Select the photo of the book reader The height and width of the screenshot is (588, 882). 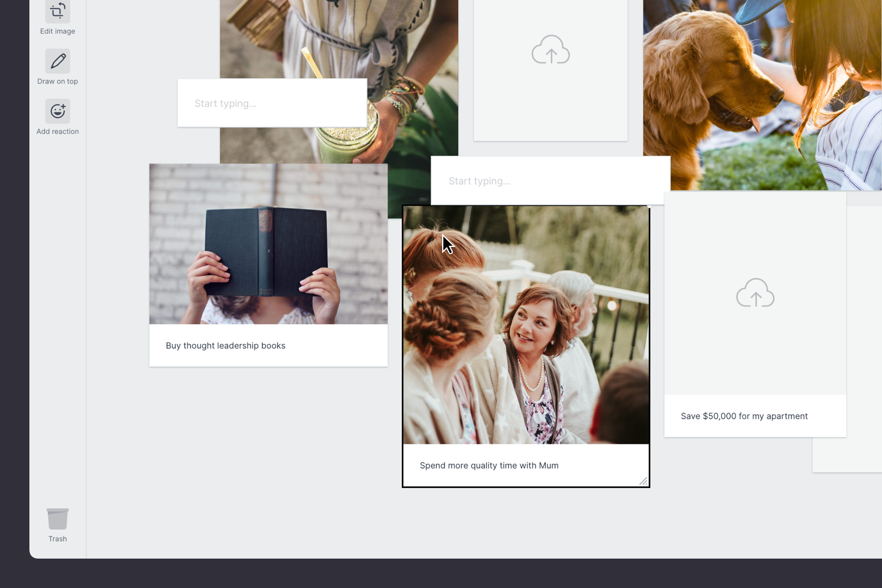coord(268,244)
